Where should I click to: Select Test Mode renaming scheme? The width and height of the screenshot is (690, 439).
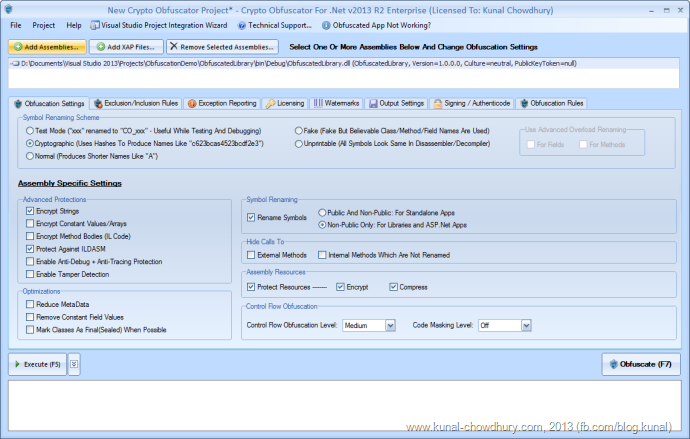[30, 131]
